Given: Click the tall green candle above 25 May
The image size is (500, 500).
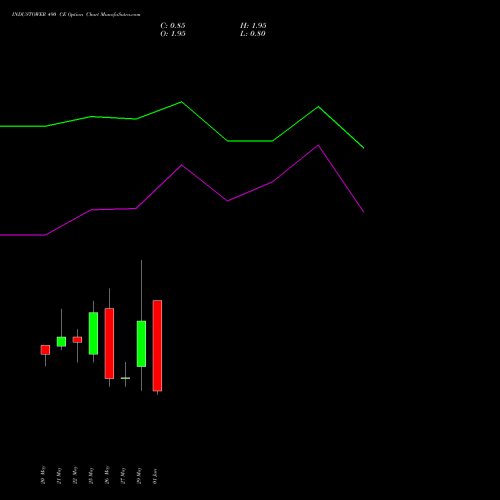Looking at the screenshot, I should point(93,333).
